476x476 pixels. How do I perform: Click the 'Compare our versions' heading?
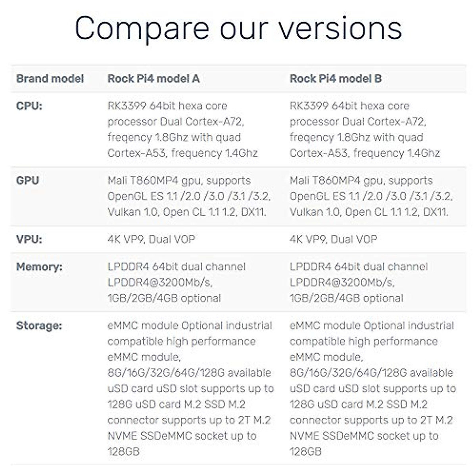pos(238,29)
